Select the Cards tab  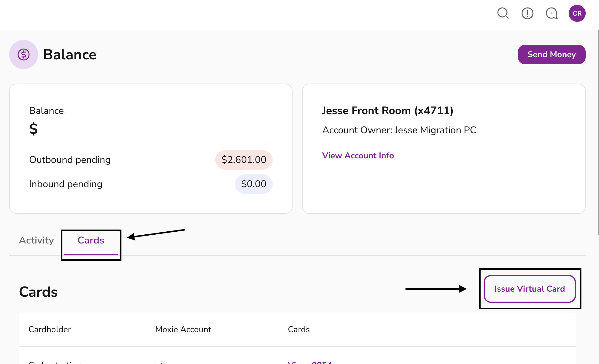(91, 240)
